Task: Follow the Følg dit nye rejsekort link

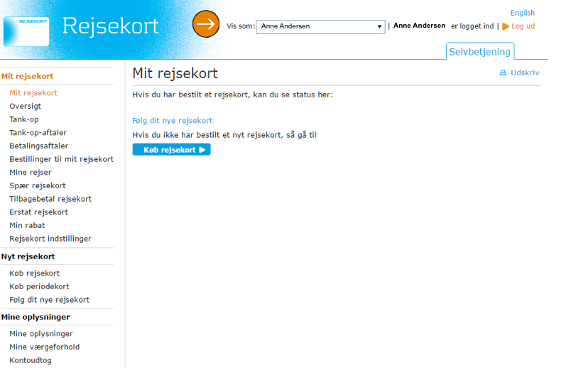Action: pos(172,121)
